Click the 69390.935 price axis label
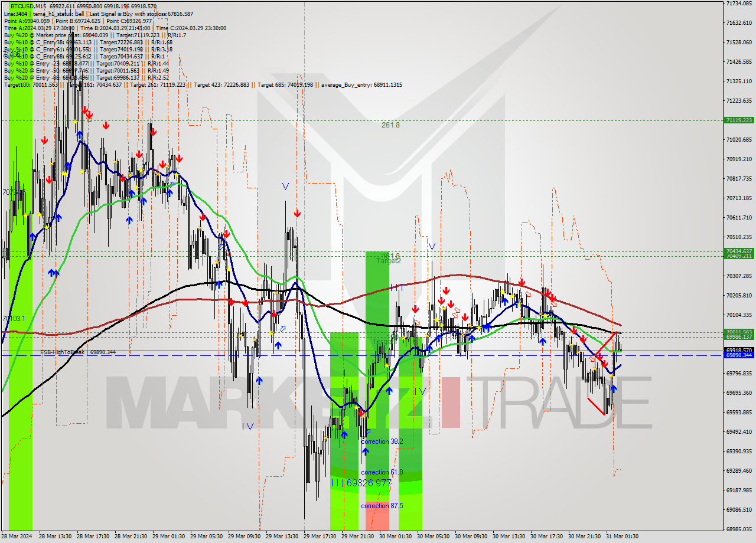Image resolution: width=756 pixels, height=543 pixels. coord(739,451)
